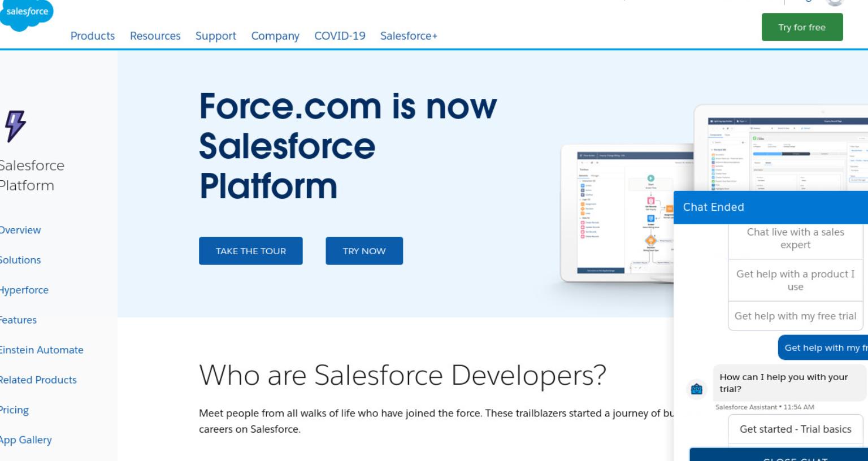The width and height of the screenshot is (868, 461).
Task: Click the green Try for free button
Action: pos(802,27)
